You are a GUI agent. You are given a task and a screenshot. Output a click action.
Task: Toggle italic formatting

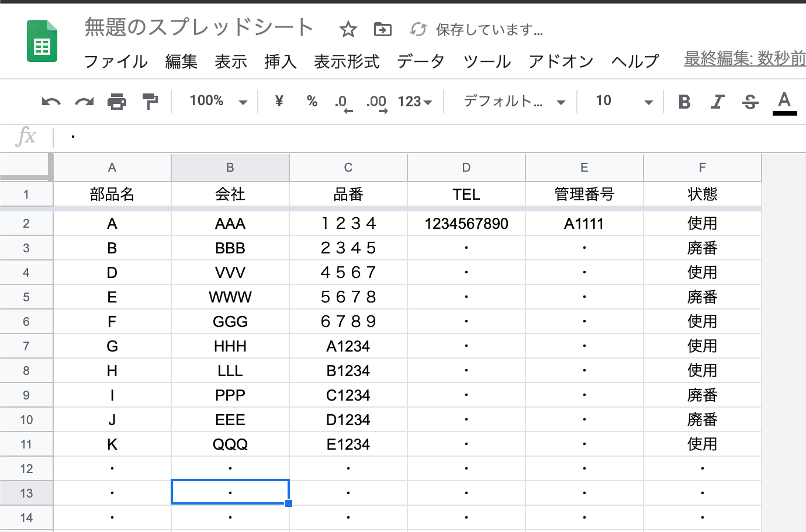717,102
